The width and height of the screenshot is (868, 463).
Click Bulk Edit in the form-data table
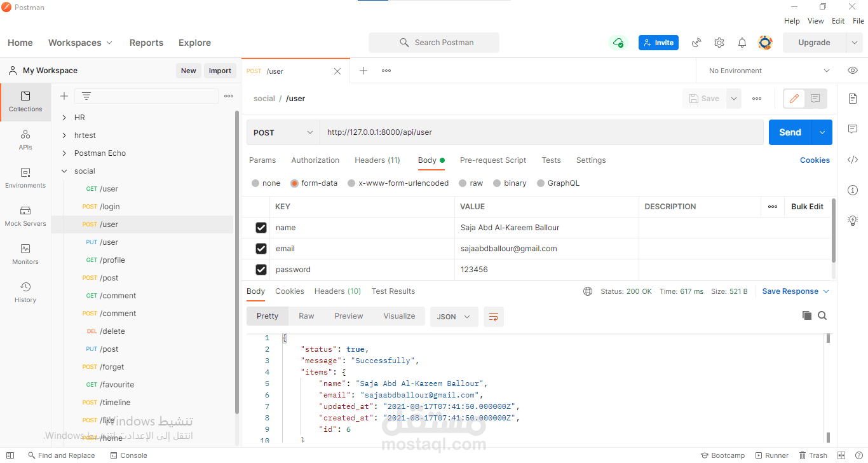pyautogui.click(x=807, y=207)
